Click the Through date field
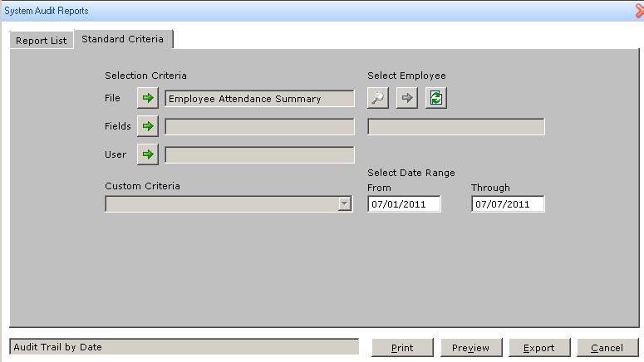 508,204
